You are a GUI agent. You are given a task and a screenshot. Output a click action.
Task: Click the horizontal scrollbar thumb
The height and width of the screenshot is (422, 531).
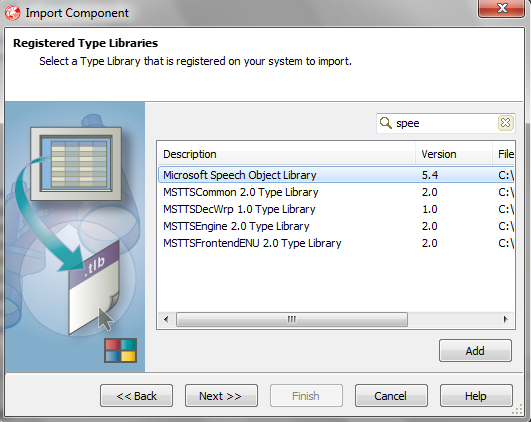[x=292, y=319]
